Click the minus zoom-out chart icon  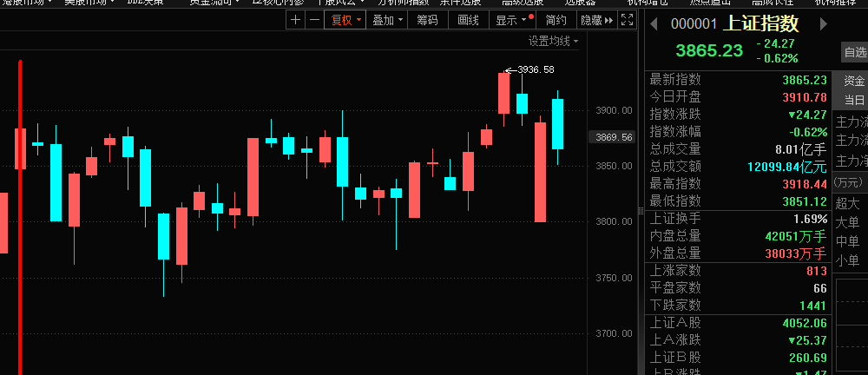tap(313, 20)
